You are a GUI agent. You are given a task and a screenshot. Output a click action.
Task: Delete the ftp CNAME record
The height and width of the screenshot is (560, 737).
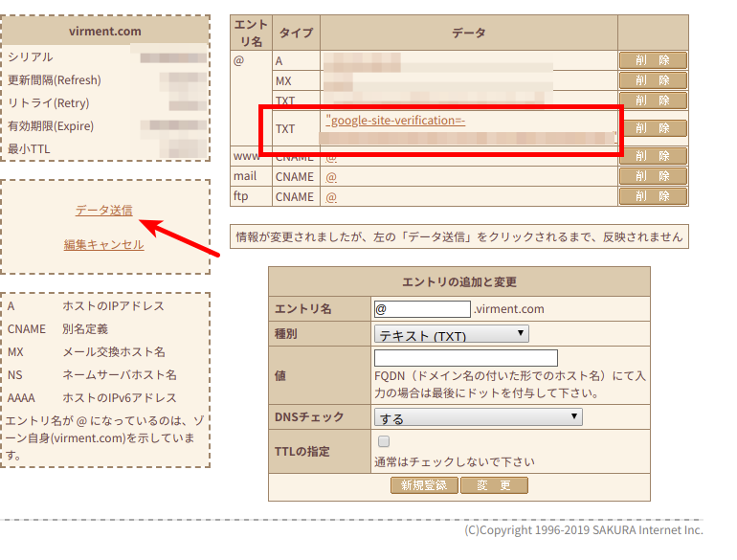653,196
